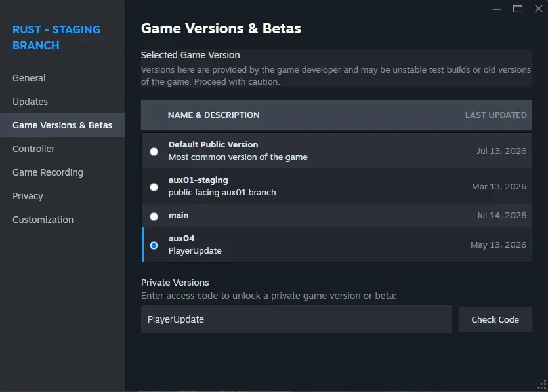Click the NAME & DESCRIPTION column header
The height and width of the screenshot is (392, 548).
[x=214, y=115]
